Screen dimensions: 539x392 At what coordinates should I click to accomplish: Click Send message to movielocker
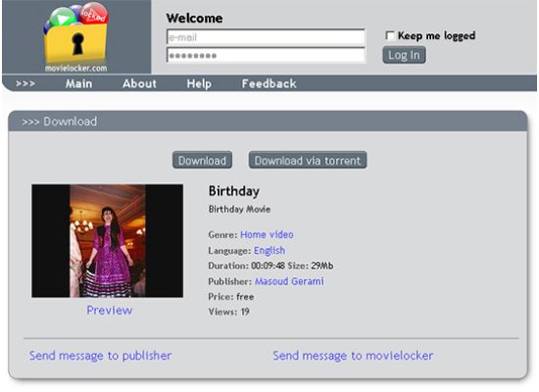point(353,356)
